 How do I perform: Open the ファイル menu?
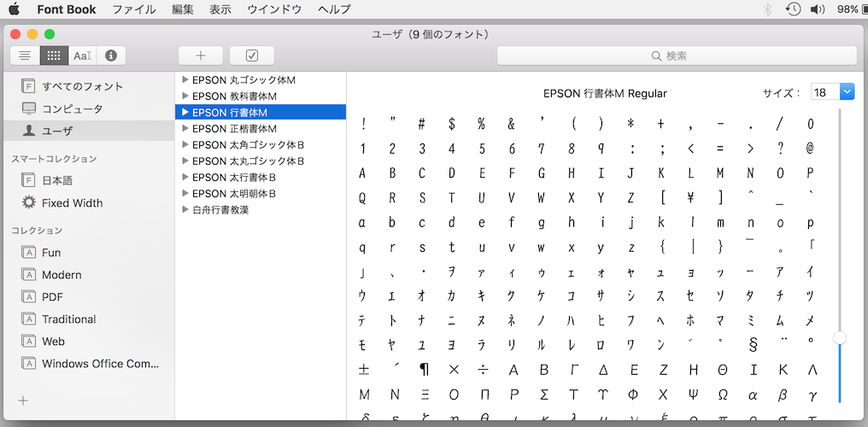[134, 9]
